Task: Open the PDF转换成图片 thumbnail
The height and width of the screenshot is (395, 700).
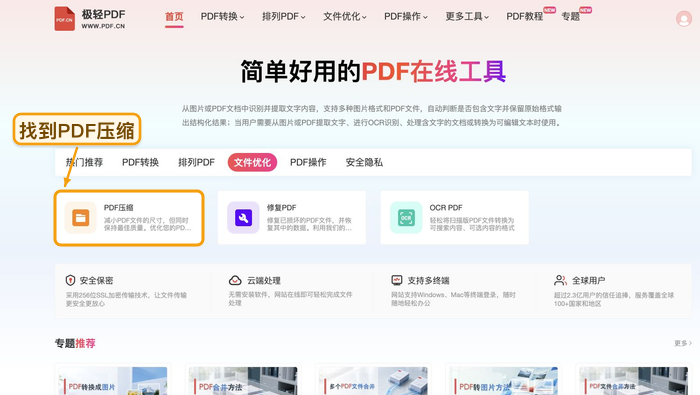Action: pyautogui.click(x=112, y=381)
